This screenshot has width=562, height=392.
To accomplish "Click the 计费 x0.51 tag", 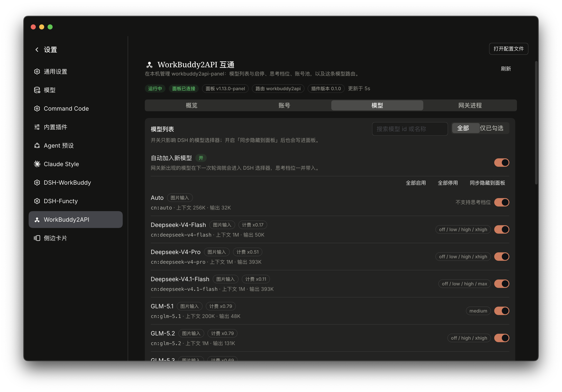I will point(248,252).
